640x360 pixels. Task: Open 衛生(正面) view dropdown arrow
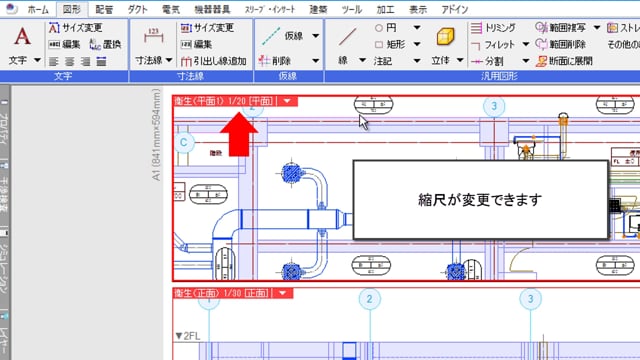point(282,293)
